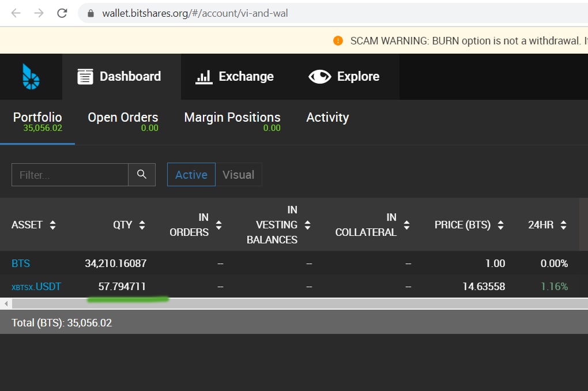Switch to the Open Orders tab

[x=123, y=122]
